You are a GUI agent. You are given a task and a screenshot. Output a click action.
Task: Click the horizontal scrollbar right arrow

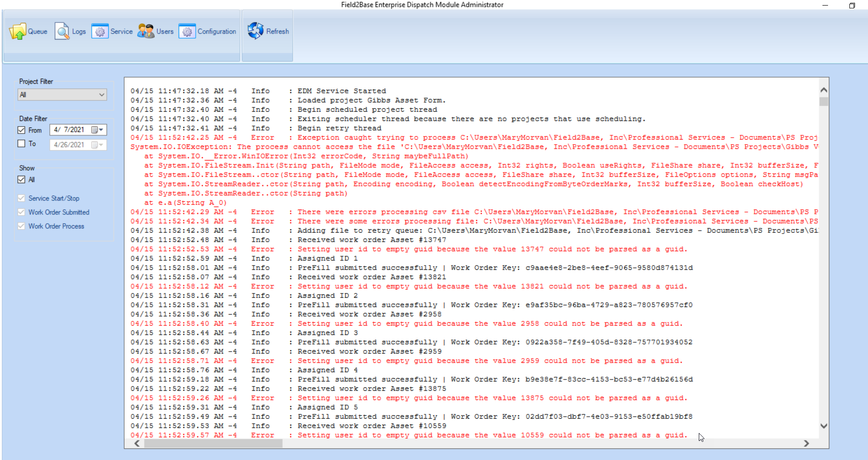[x=807, y=444]
